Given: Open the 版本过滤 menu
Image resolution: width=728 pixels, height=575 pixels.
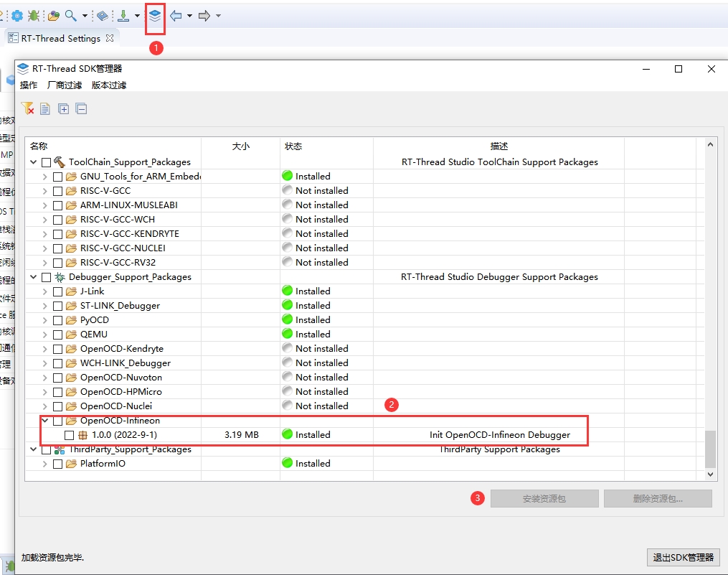Looking at the screenshot, I should pos(109,85).
